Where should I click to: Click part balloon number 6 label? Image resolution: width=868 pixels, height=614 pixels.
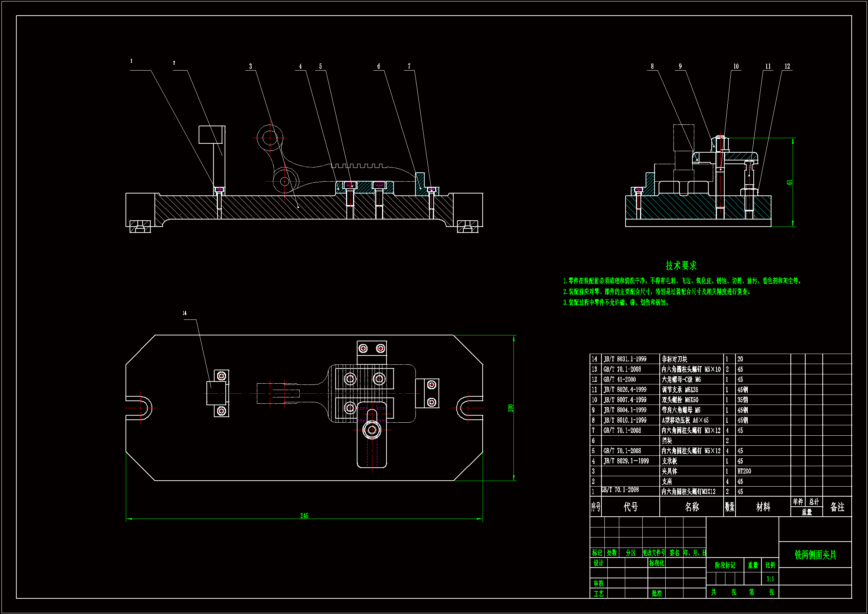(x=378, y=66)
